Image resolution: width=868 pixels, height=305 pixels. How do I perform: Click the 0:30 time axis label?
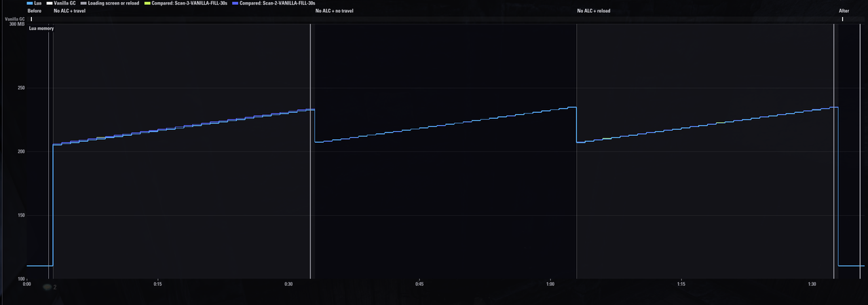click(288, 285)
